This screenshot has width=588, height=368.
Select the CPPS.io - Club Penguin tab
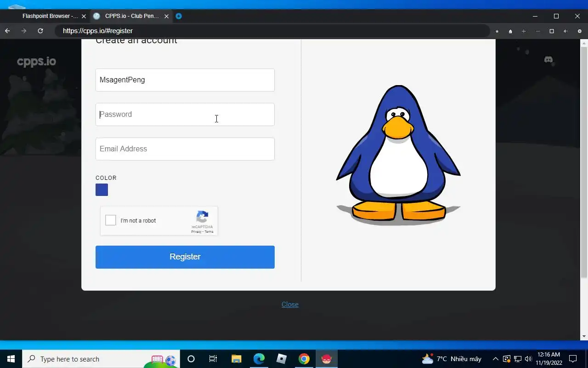pyautogui.click(x=131, y=16)
